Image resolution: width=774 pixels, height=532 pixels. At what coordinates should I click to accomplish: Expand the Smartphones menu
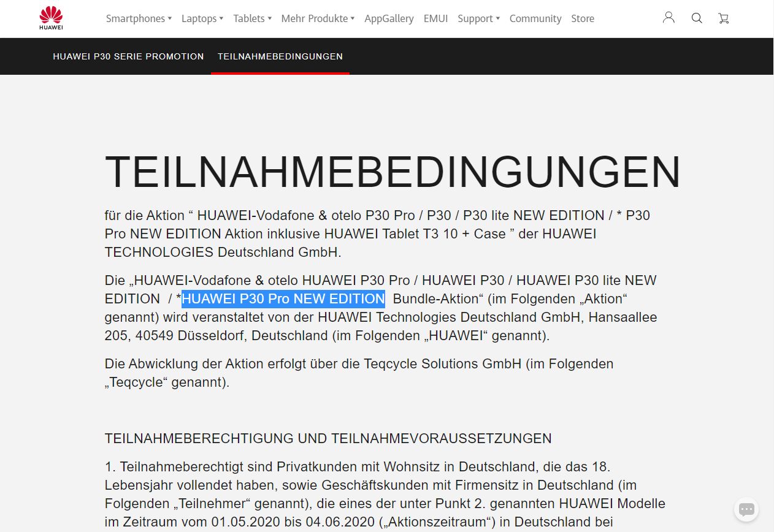[139, 18]
